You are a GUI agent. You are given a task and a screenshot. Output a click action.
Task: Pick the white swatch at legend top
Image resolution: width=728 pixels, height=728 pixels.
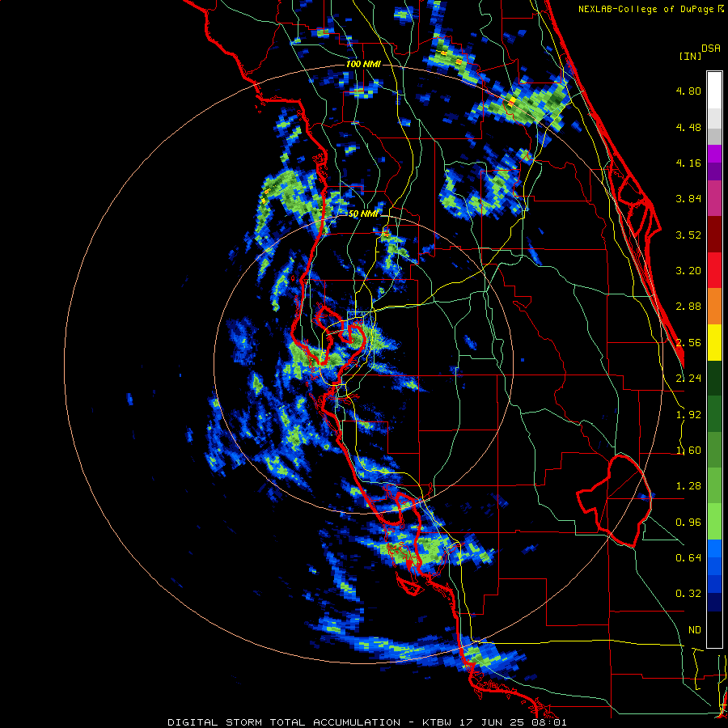click(x=714, y=90)
